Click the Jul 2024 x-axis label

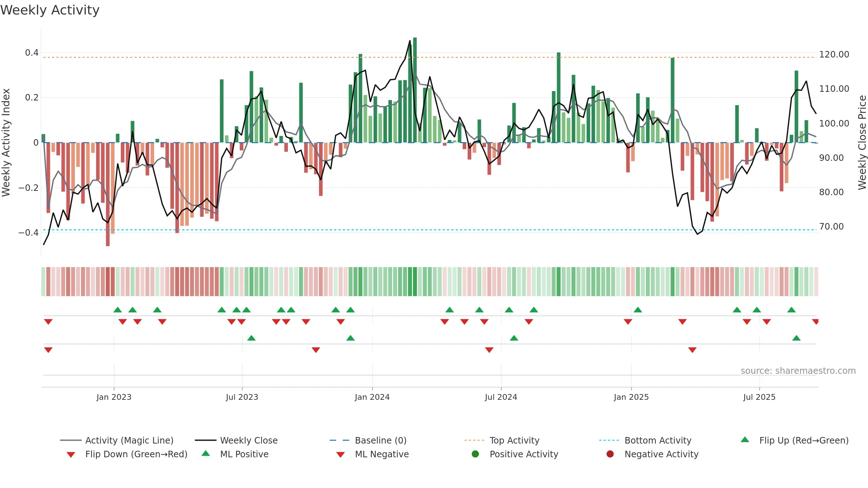point(501,397)
